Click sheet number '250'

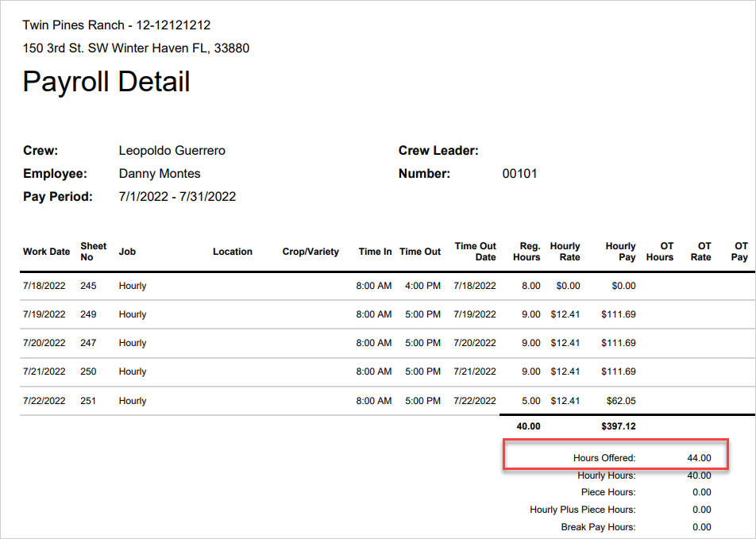click(x=88, y=372)
